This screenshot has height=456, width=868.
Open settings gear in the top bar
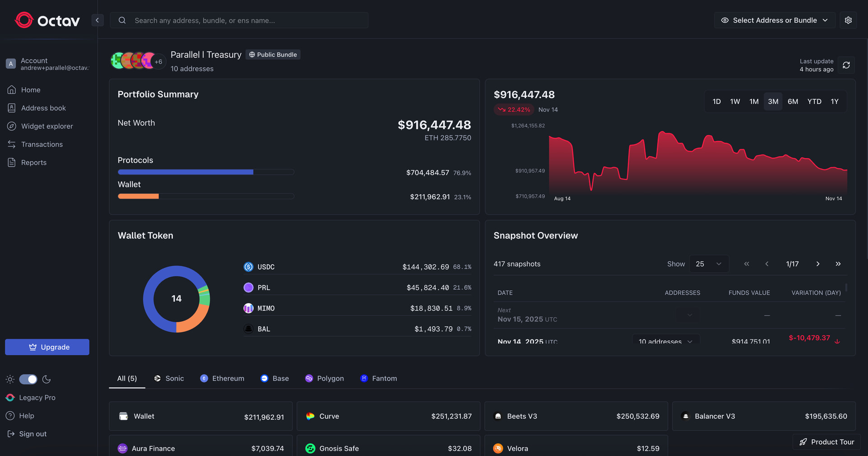[x=848, y=20]
